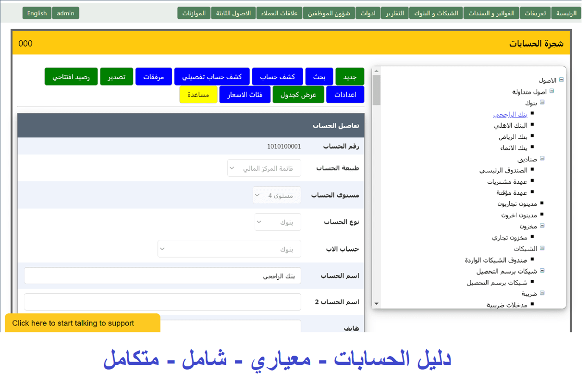Open the شؤون الموظفين menu
The width and height of the screenshot is (588, 376).
pyautogui.click(x=329, y=13)
